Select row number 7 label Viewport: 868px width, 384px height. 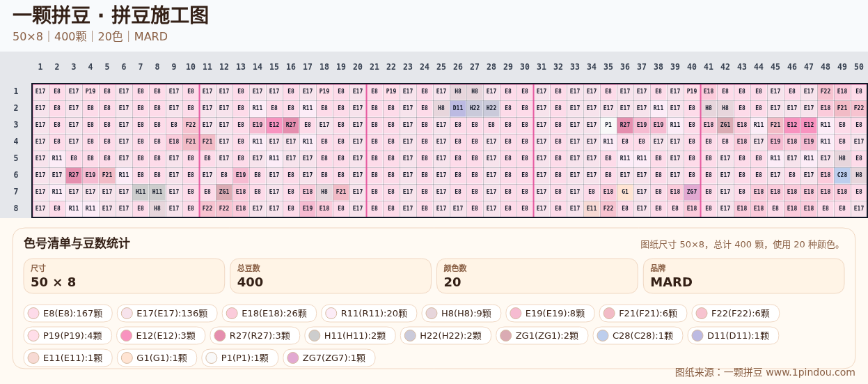point(16,192)
